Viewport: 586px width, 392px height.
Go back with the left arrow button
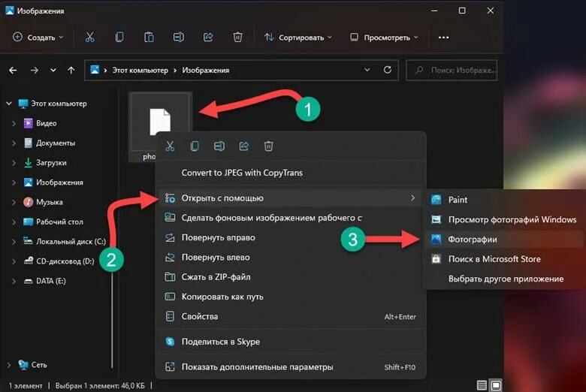pyautogui.click(x=13, y=71)
